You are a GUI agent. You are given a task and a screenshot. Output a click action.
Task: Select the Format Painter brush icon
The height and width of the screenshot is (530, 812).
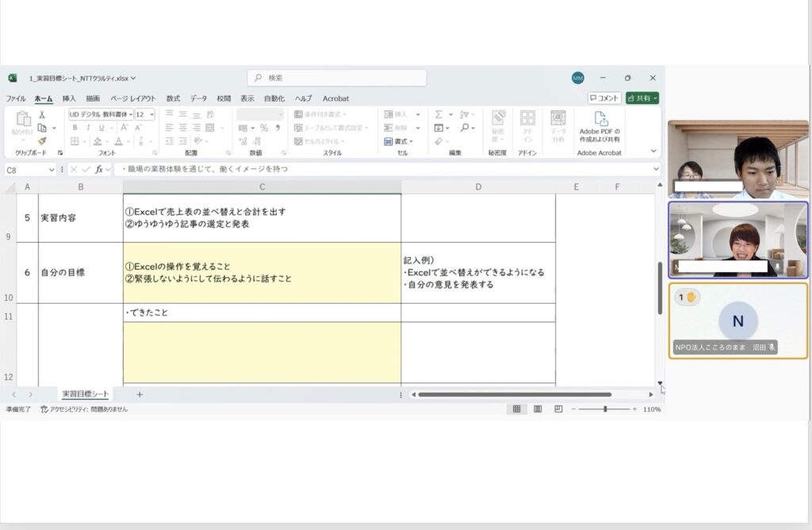tap(42, 140)
